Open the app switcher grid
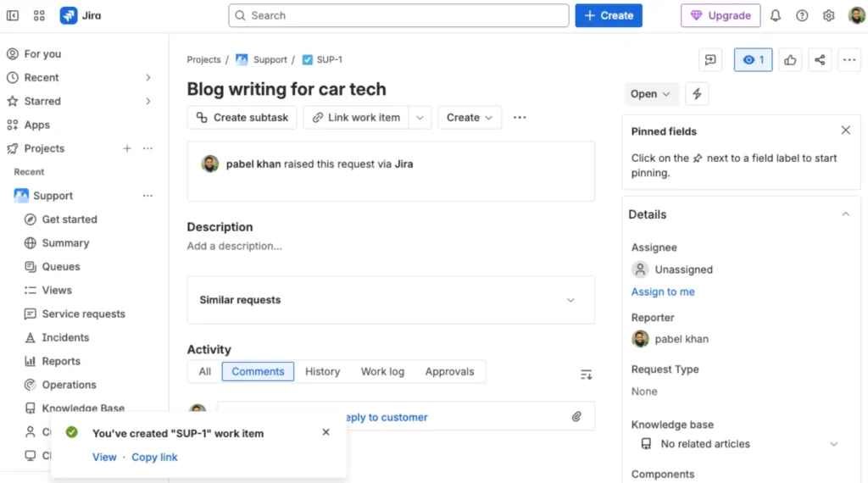Image resolution: width=868 pixels, height=483 pixels. tap(39, 15)
